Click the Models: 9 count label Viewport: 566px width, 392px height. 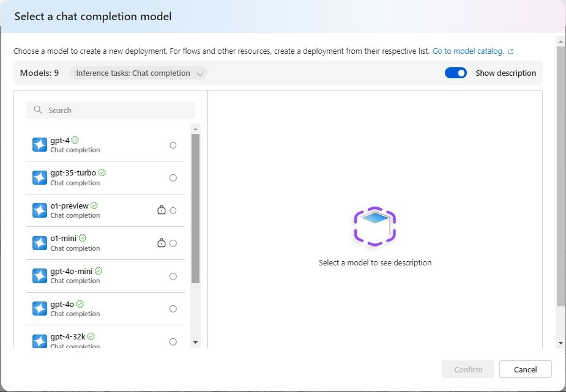coord(39,73)
